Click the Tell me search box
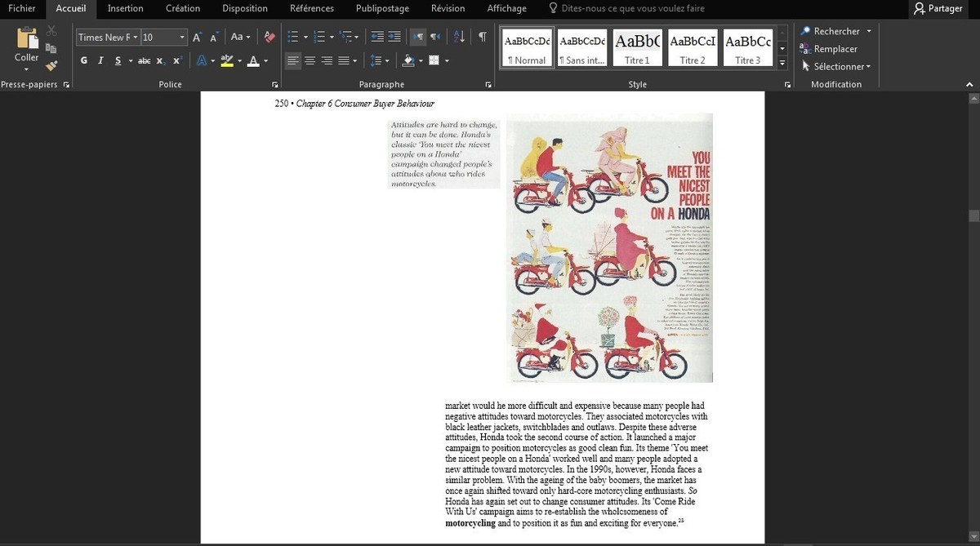980x546 pixels. pos(626,8)
